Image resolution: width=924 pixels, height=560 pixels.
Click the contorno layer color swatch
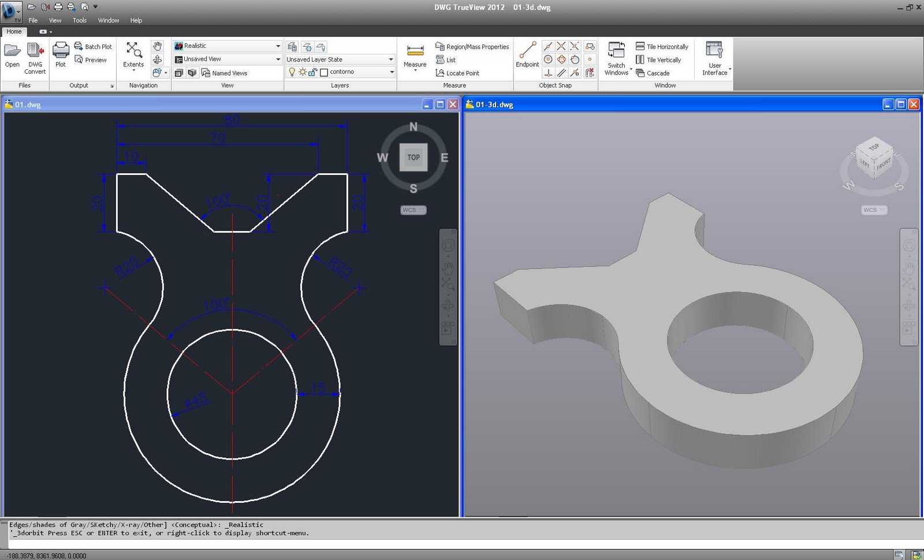click(324, 72)
